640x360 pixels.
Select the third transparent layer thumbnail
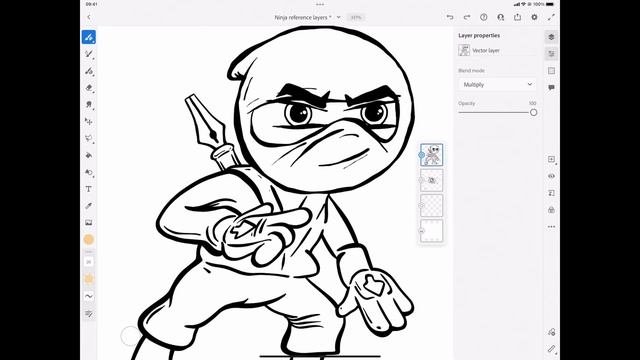431,206
